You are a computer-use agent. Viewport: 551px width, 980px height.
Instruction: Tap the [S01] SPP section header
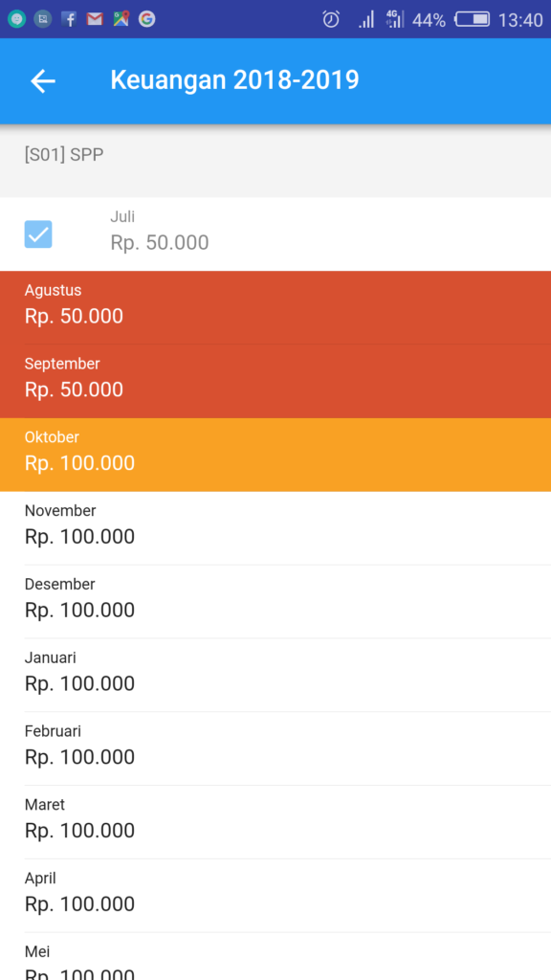tap(64, 155)
